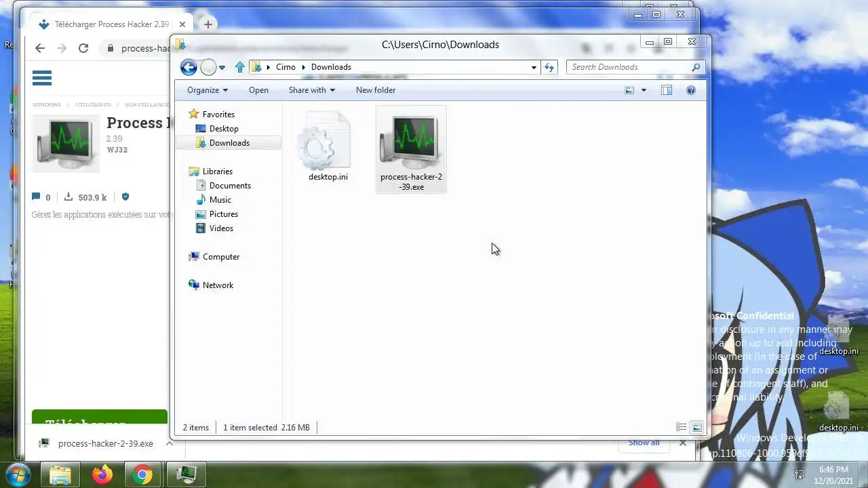
Task: Open the view options dropdown arrow
Action: (x=644, y=90)
